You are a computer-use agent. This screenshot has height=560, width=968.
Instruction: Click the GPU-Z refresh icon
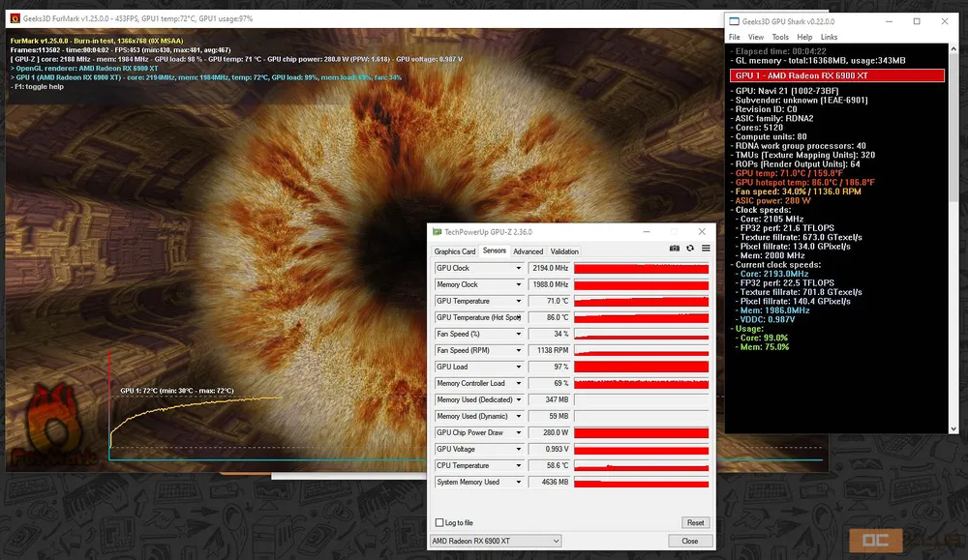click(x=689, y=250)
